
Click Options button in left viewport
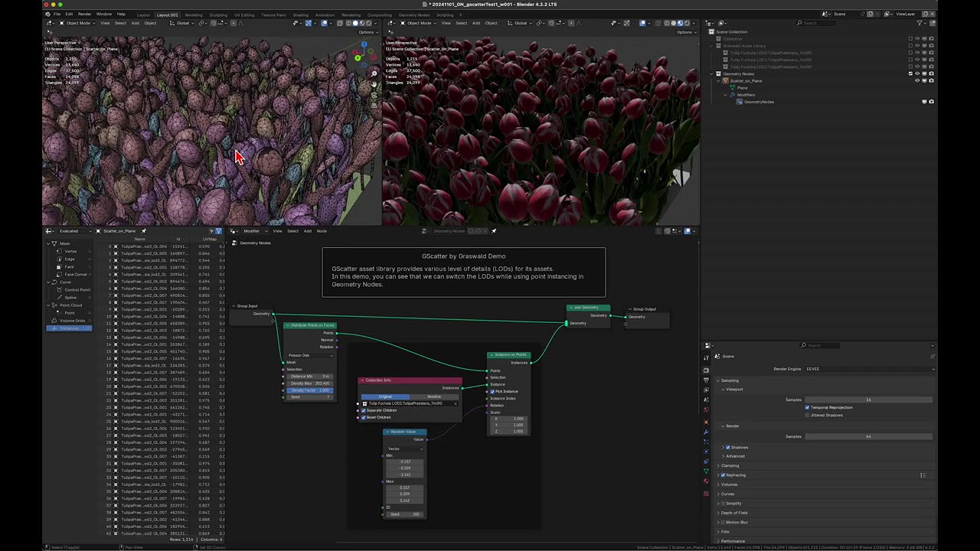point(368,32)
